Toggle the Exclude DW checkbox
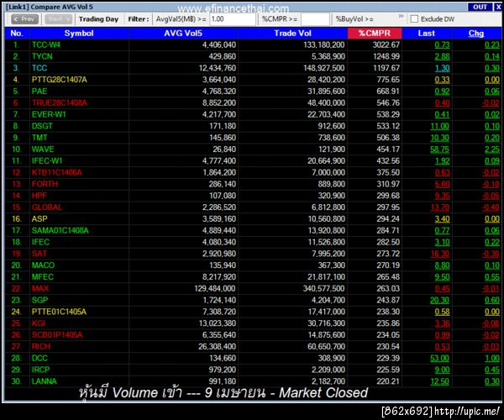 414,19
